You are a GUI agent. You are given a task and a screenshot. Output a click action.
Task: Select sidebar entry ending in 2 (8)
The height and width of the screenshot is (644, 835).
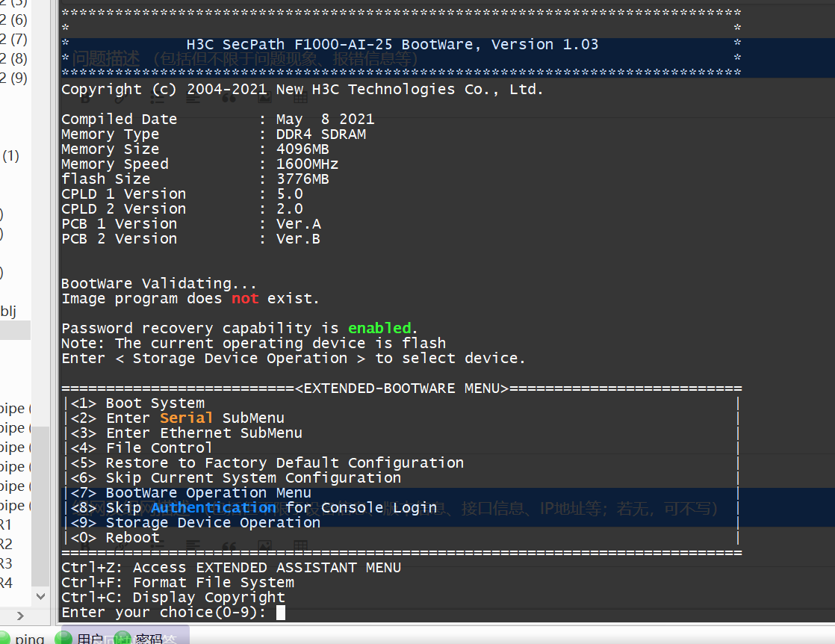14,58
